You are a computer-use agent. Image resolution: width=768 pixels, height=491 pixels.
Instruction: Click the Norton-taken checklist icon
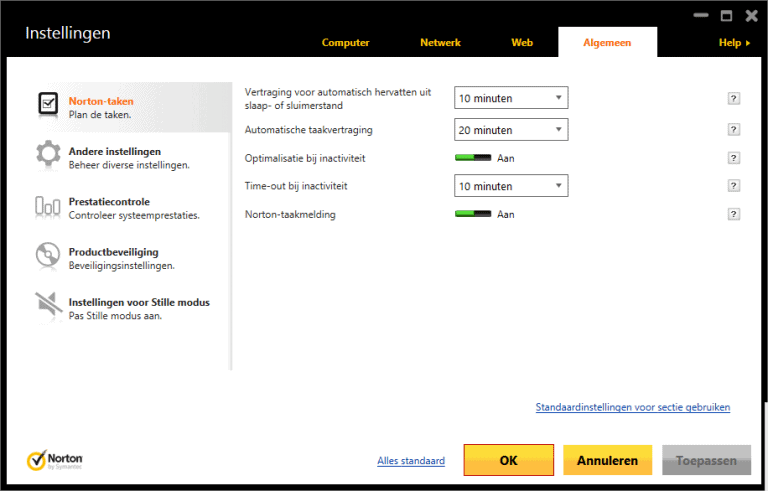48,103
